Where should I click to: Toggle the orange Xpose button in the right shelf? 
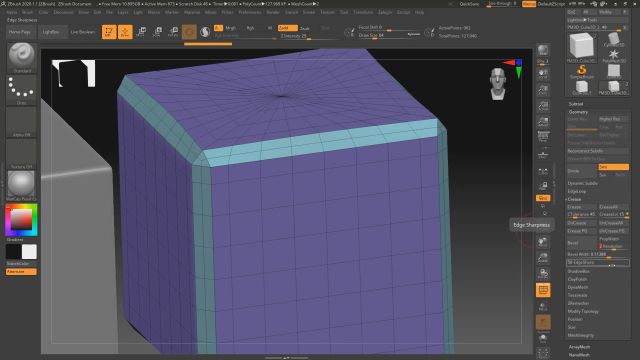(x=543, y=198)
